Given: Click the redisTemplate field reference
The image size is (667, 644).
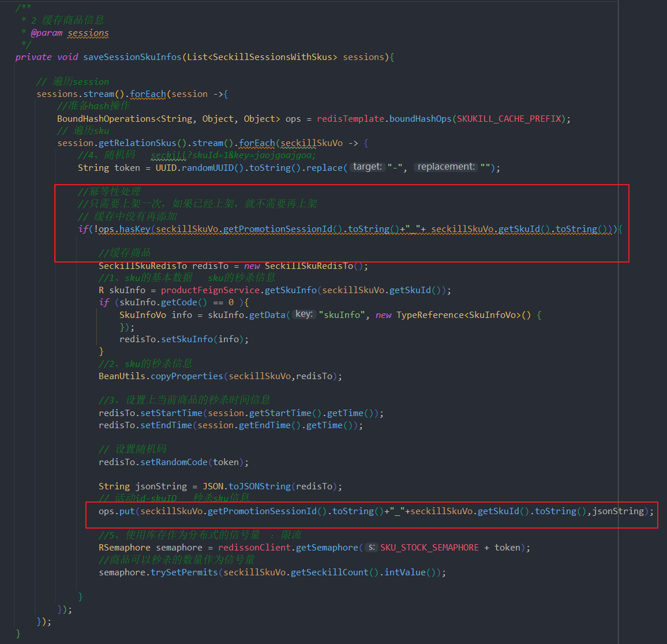Looking at the screenshot, I should pos(350,119).
